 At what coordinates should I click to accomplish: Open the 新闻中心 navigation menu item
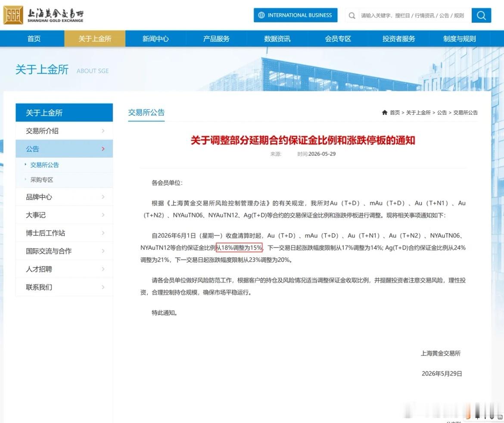click(x=156, y=39)
